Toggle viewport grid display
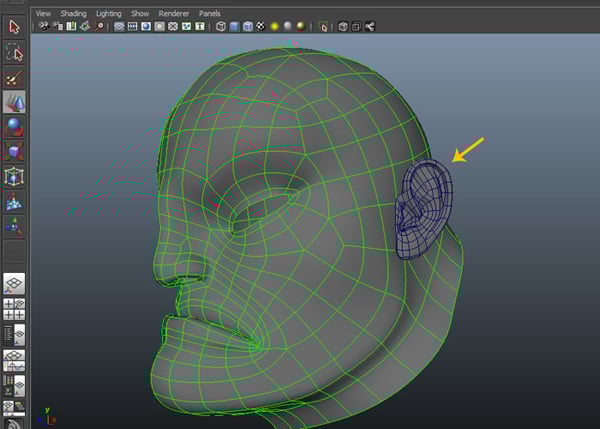 click(119, 26)
